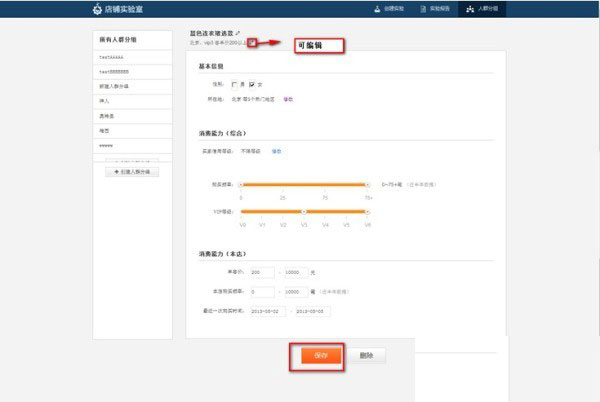Click the right V6 handle of VIP slider

[367, 212]
